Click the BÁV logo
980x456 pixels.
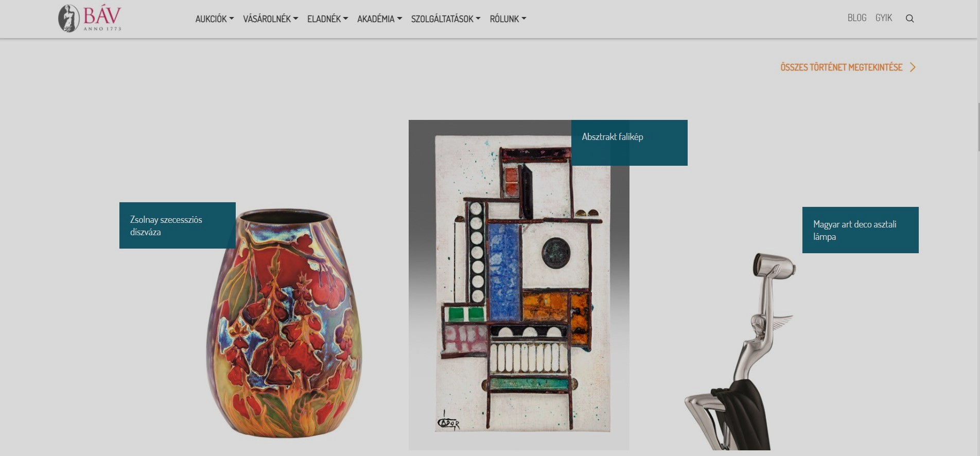click(90, 18)
